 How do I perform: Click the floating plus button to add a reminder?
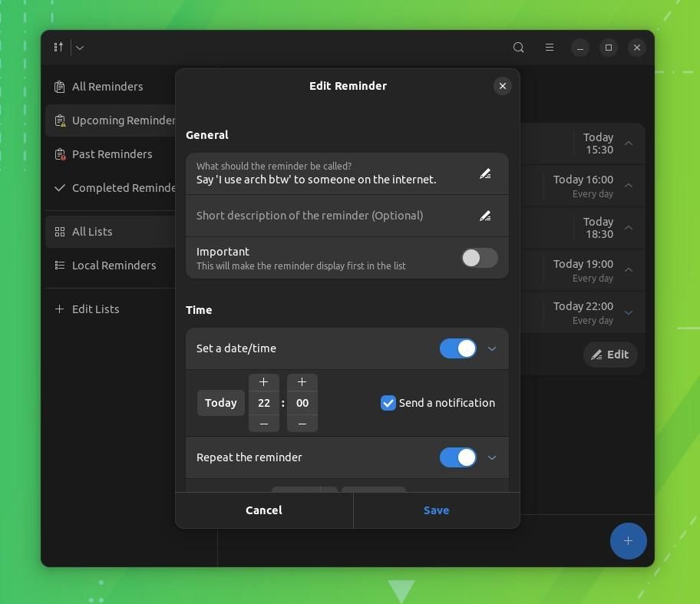pyautogui.click(x=628, y=541)
